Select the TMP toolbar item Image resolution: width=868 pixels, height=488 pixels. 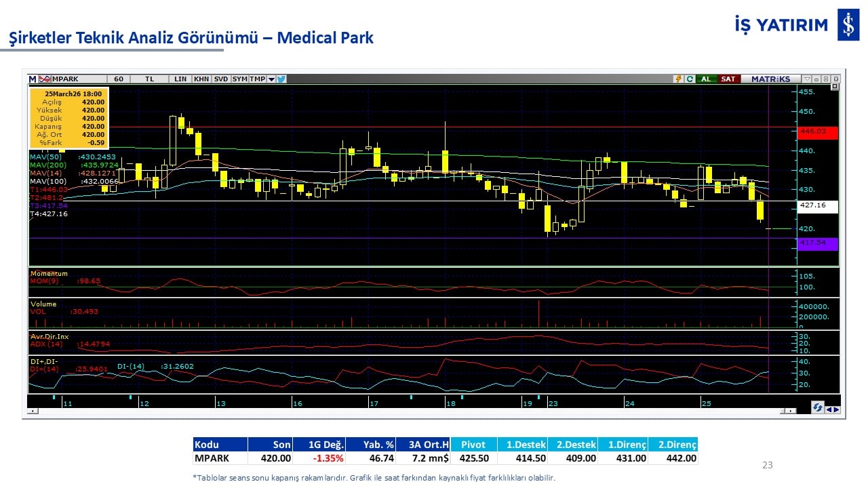pos(257,79)
